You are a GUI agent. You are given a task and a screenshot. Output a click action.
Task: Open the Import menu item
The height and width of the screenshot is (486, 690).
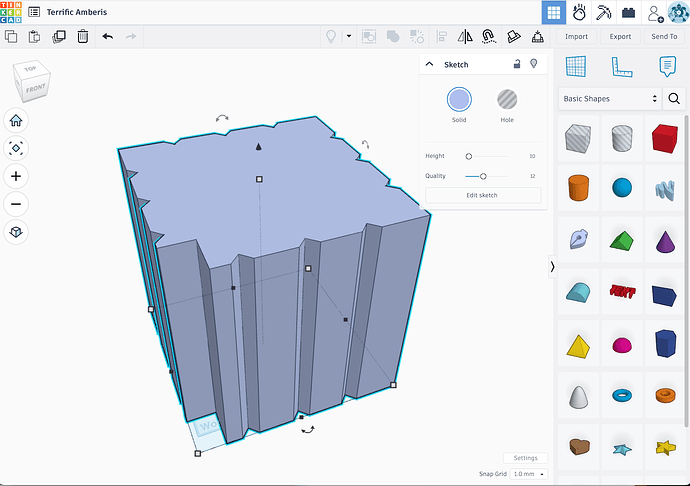click(x=576, y=36)
